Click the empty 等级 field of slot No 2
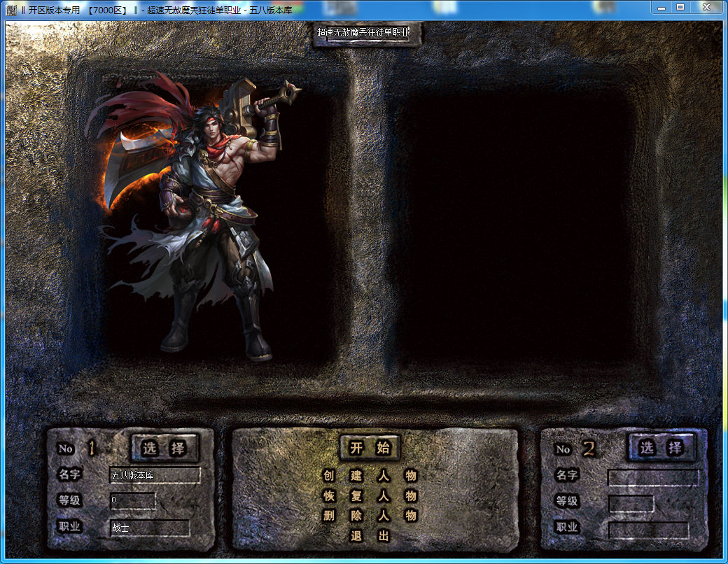 click(x=631, y=503)
